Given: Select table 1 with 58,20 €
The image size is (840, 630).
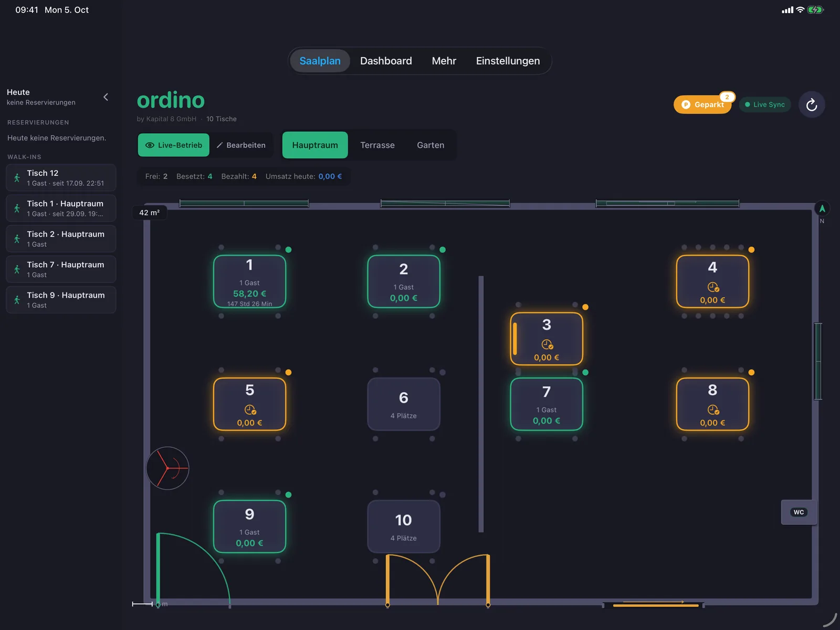Looking at the screenshot, I should pos(249,281).
